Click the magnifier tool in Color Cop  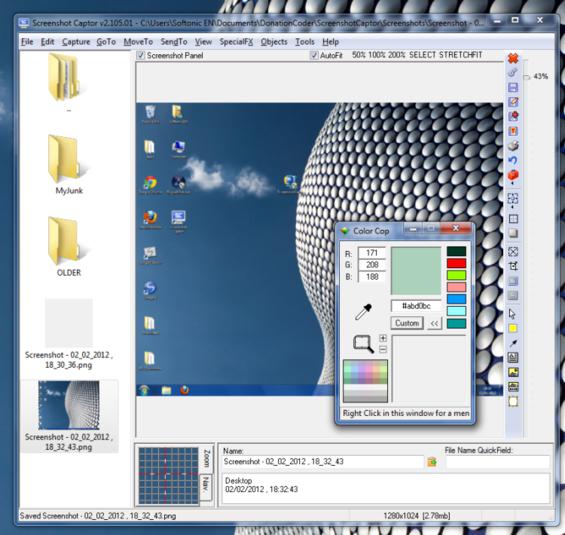(363, 344)
